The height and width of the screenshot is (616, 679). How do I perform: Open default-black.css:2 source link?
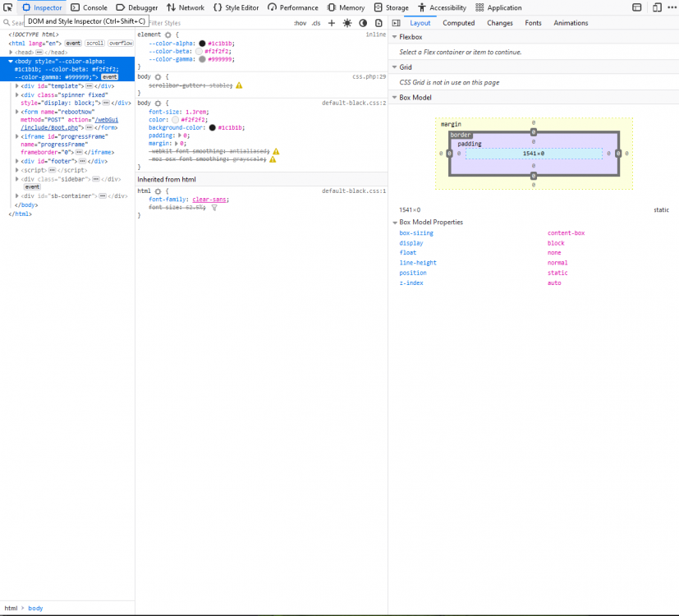354,103
